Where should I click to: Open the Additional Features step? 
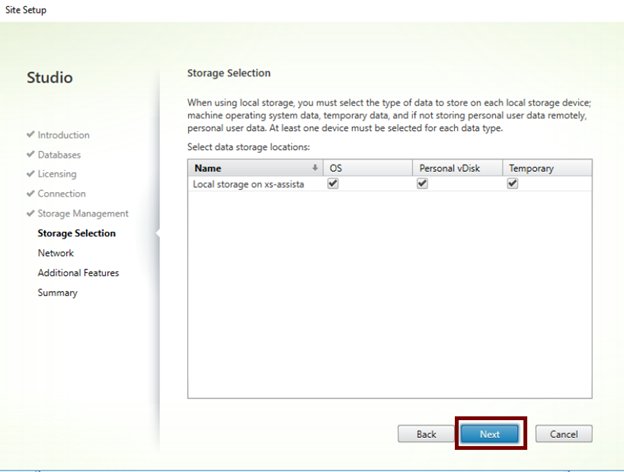pyautogui.click(x=78, y=273)
